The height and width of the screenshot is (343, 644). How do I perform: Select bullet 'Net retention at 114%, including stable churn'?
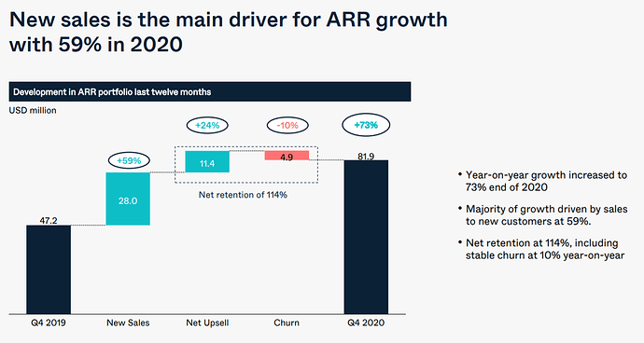[541, 249]
